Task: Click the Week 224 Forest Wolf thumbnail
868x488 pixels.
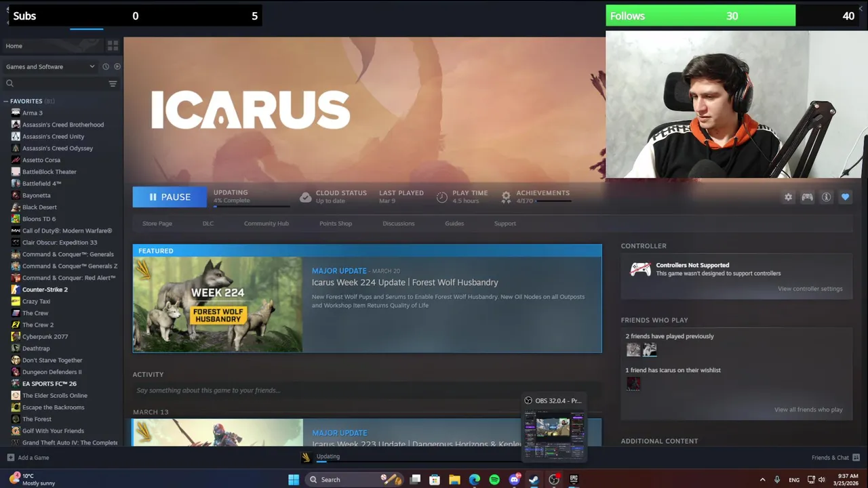Action: 218,304
